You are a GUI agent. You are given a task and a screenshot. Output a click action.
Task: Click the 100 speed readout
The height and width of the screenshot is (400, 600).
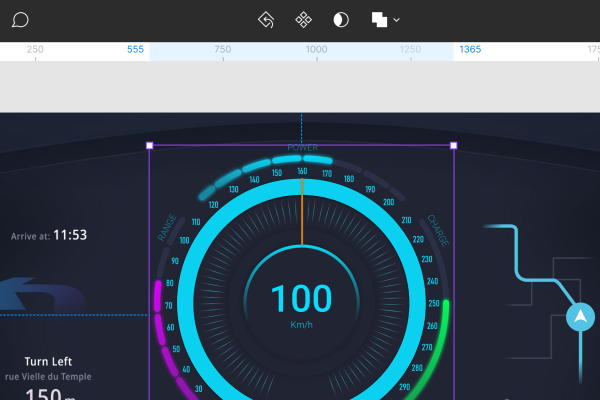pyautogui.click(x=301, y=298)
